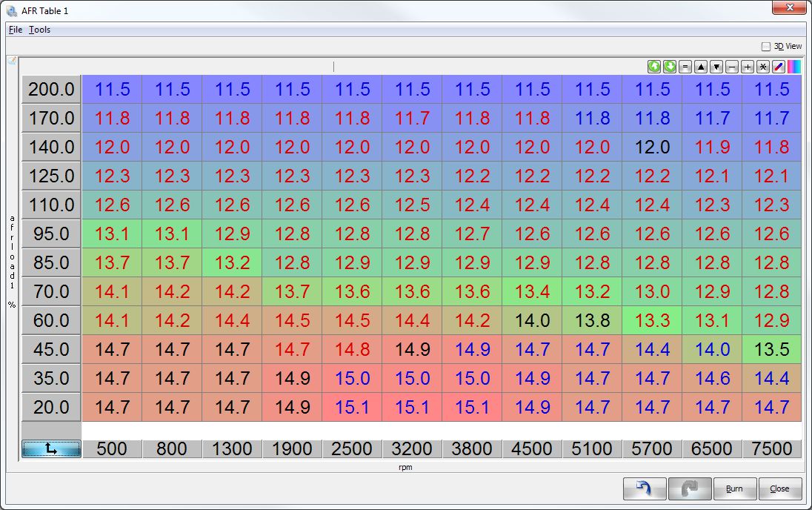Open the File menu
The height and width of the screenshot is (510, 812).
click(x=16, y=30)
